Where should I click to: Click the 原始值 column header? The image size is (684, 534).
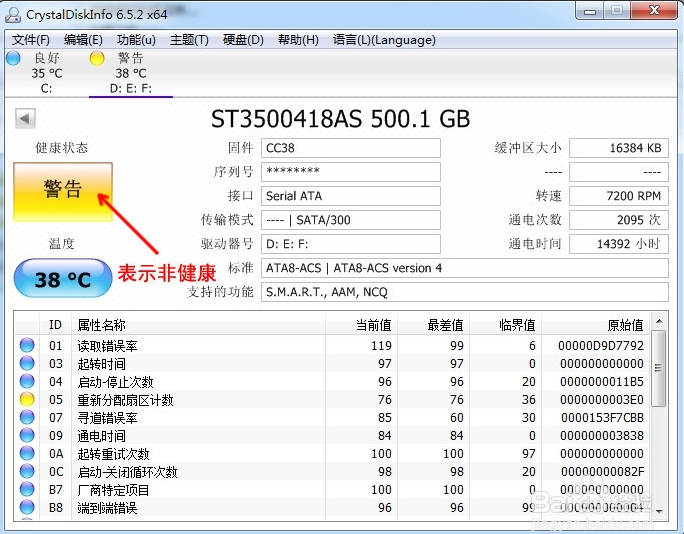coord(595,325)
